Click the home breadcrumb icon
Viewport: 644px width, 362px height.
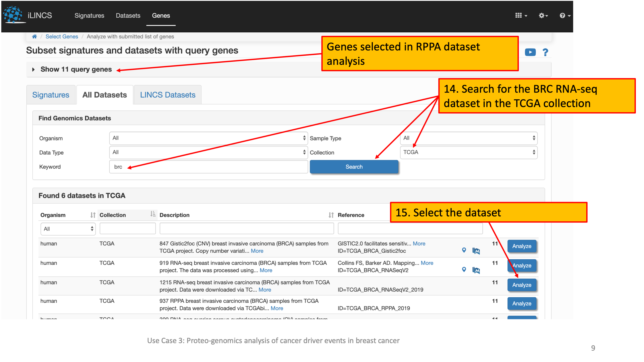tap(35, 37)
